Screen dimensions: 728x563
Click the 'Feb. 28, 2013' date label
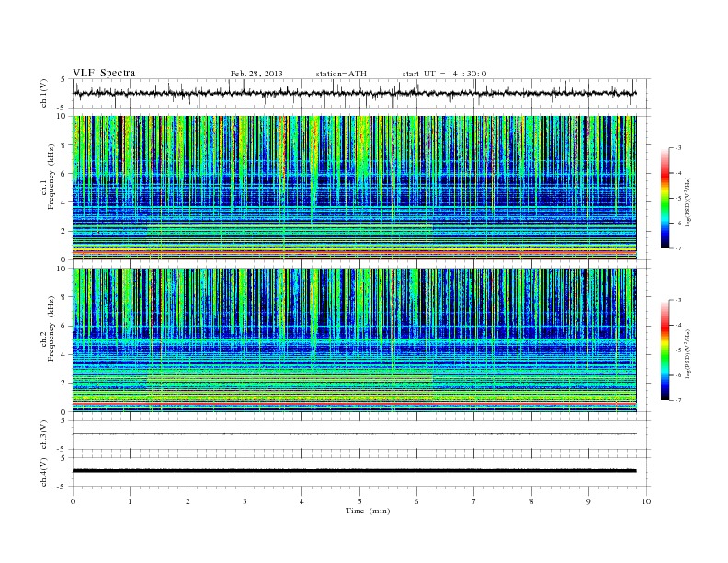[256, 74]
